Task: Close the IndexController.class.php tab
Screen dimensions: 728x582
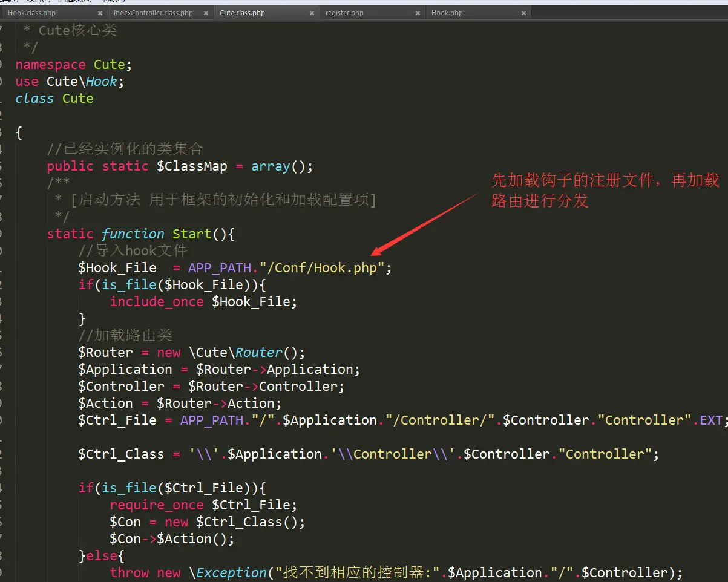Action: [206, 13]
